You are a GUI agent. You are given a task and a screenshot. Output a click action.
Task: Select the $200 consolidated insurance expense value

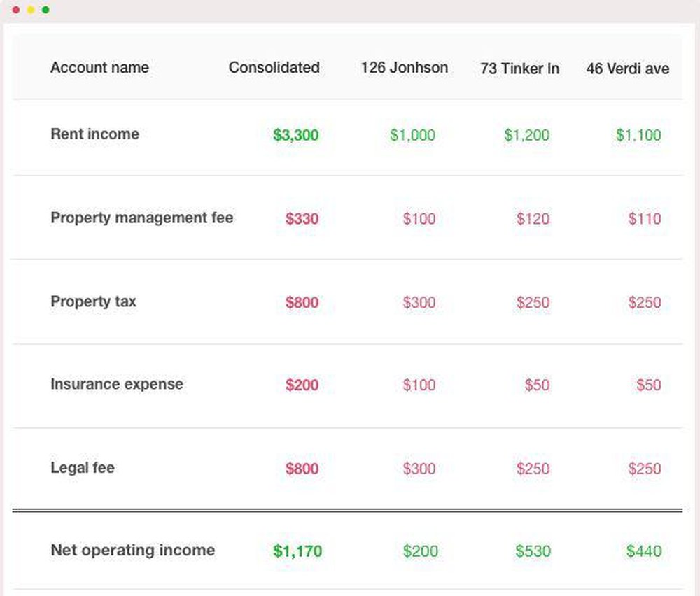tap(302, 385)
